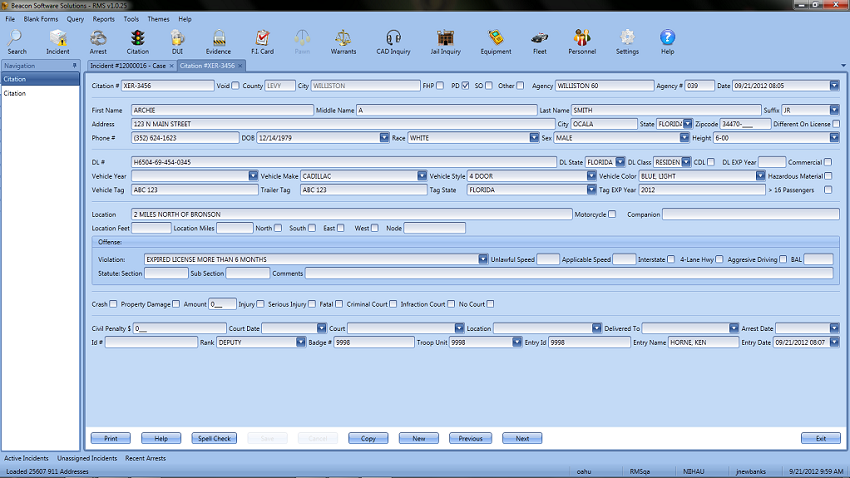Check the Criminal Court checkbox
Viewport: 850px width, 478px height.
click(x=394, y=304)
